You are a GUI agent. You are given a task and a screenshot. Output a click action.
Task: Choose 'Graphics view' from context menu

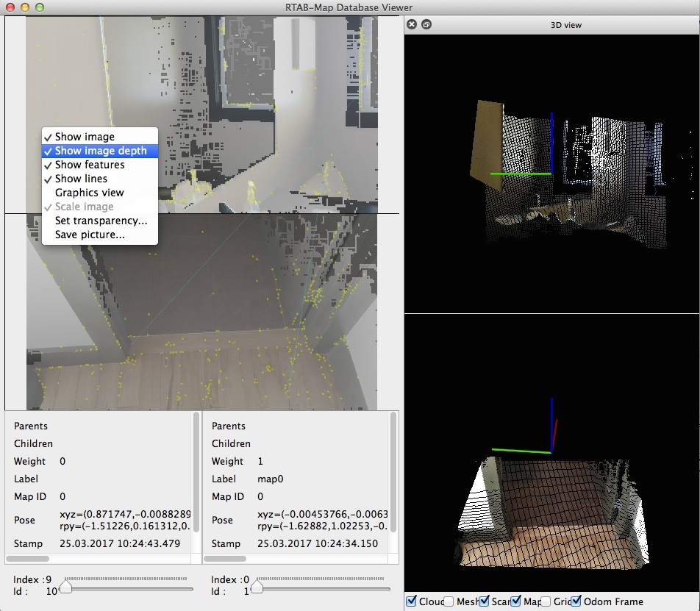point(89,193)
